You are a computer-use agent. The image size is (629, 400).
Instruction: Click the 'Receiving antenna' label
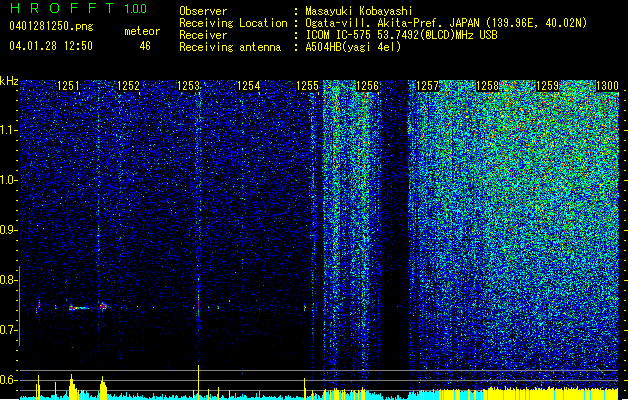(x=230, y=47)
